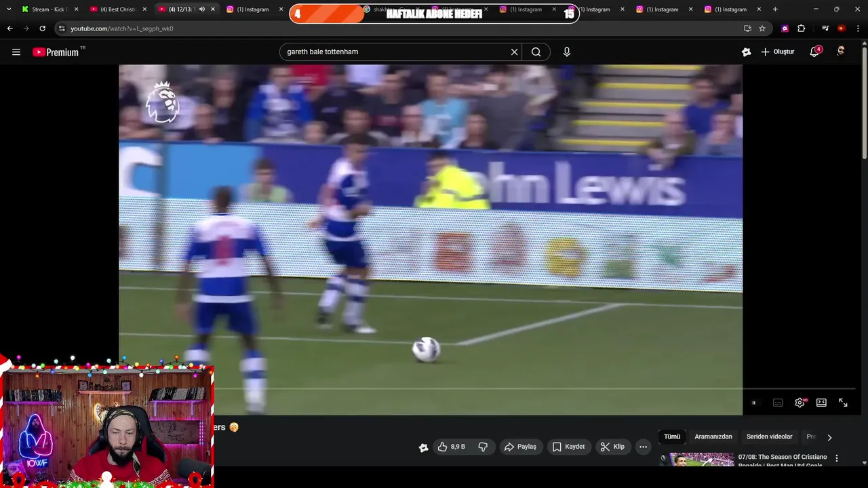This screenshot has height=488, width=868.
Task: Close the Stream - Kick tab
Action: click(76, 9)
